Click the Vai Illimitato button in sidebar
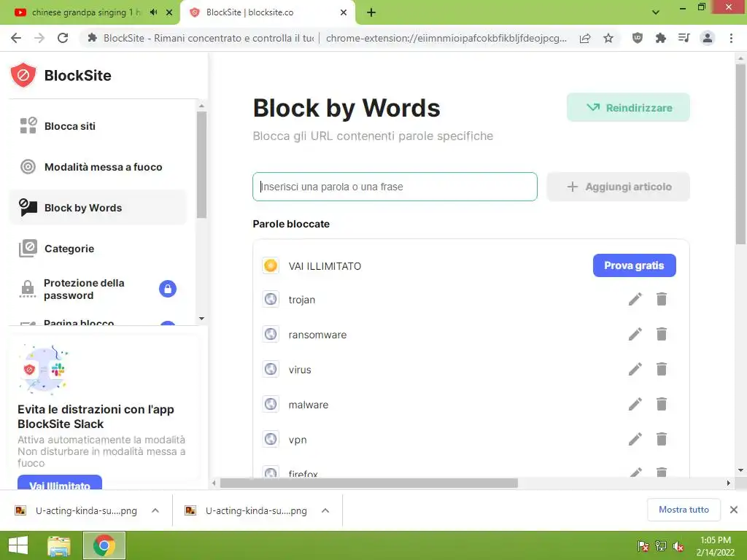747x560 pixels. [x=60, y=483]
